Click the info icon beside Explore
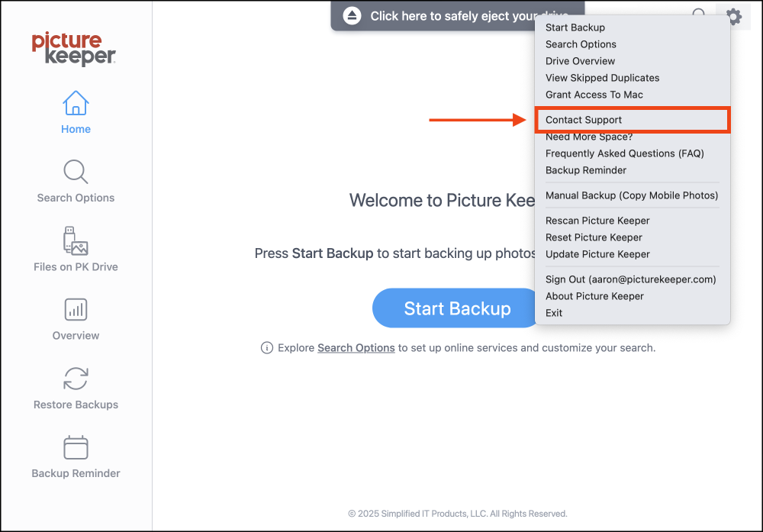 pos(266,347)
